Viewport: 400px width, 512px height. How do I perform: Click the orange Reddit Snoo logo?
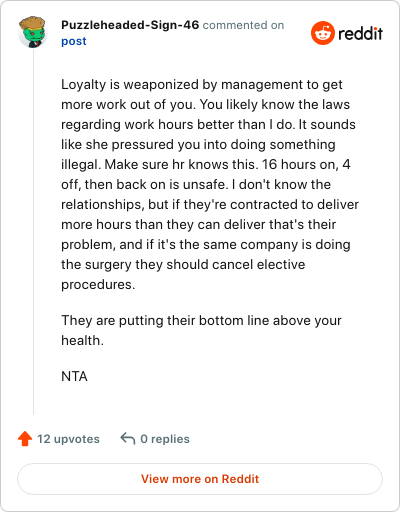[322, 33]
